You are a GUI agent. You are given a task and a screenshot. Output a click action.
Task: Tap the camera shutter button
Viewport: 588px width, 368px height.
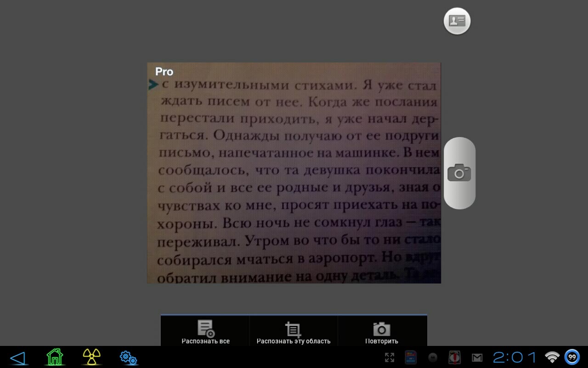click(459, 173)
